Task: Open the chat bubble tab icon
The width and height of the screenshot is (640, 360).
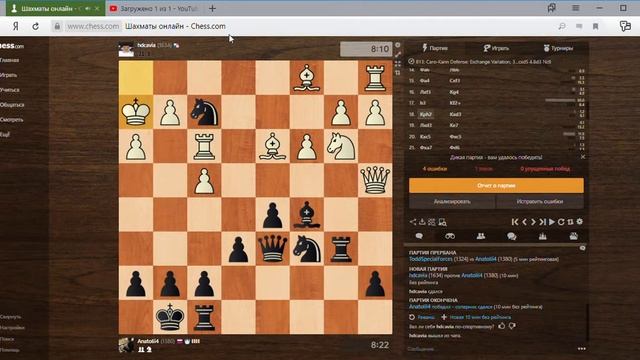Action: point(419,236)
